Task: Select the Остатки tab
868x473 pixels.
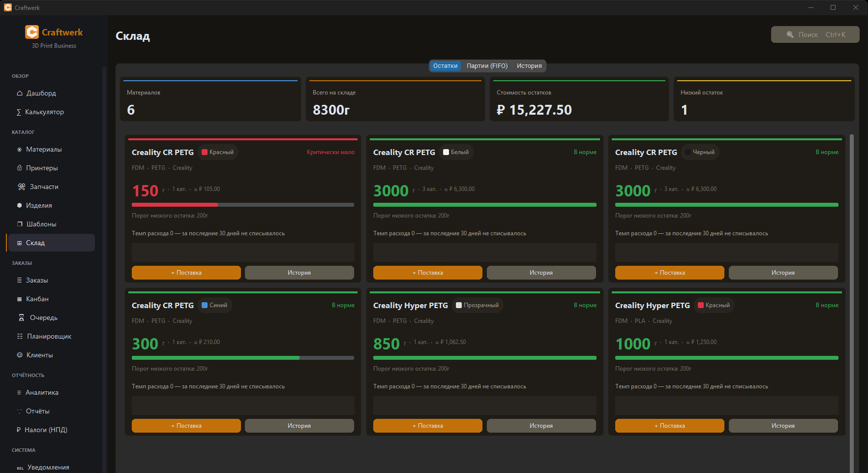Action: [445, 66]
